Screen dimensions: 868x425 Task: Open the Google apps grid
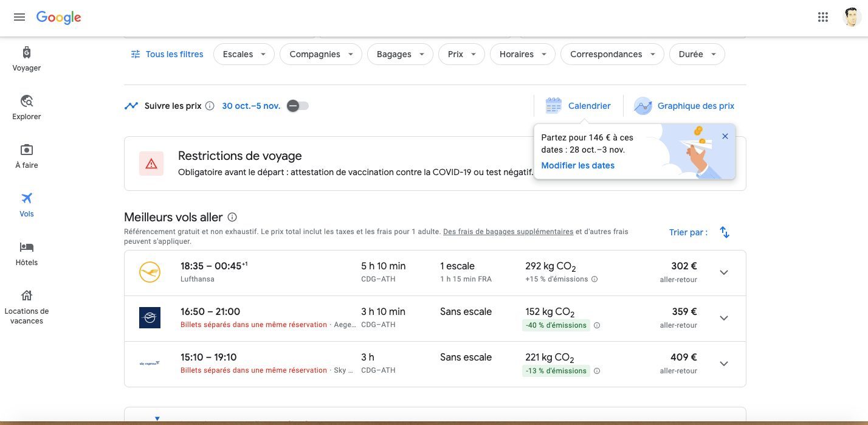(823, 17)
